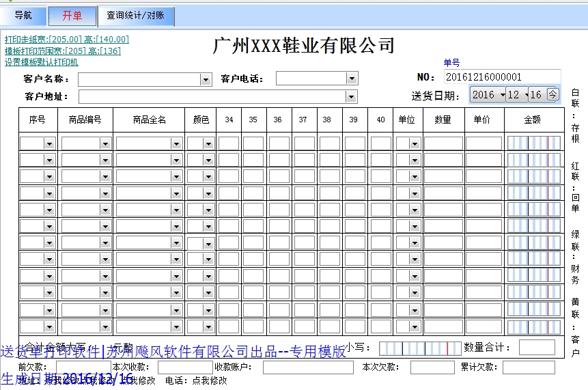Open first row 商品编号 dropdown

tap(105, 143)
